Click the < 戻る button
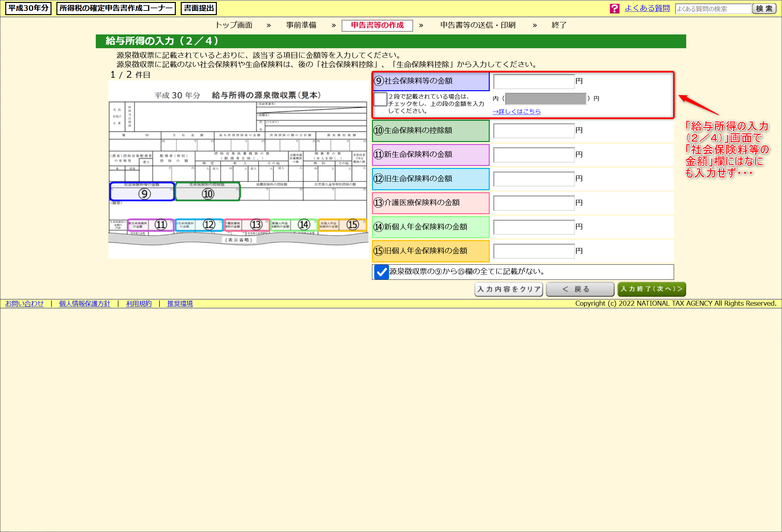The width and height of the screenshot is (782, 532). point(580,289)
